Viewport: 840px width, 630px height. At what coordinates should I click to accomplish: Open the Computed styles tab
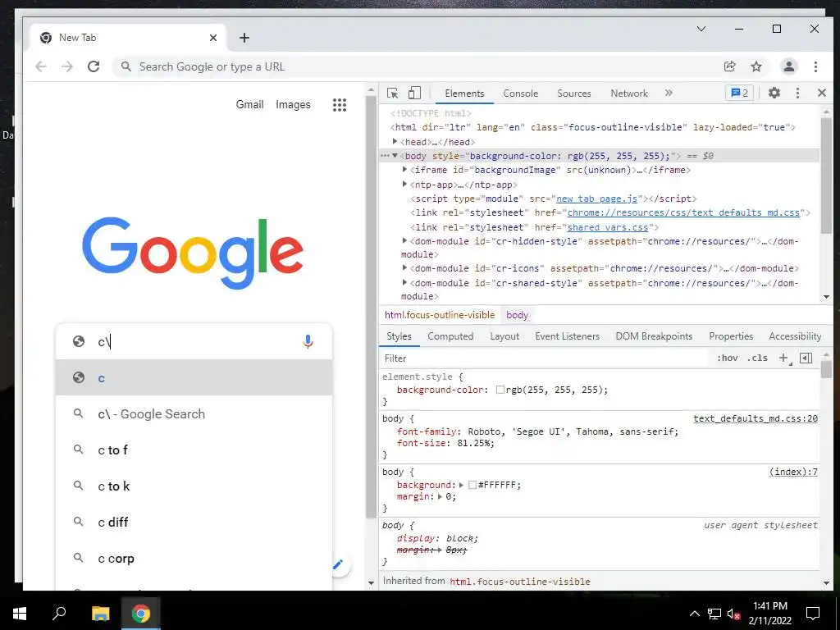click(x=450, y=336)
